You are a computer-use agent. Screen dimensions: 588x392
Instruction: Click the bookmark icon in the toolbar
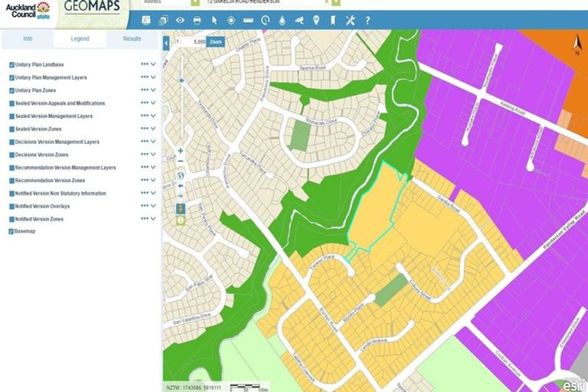[x=332, y=19]
